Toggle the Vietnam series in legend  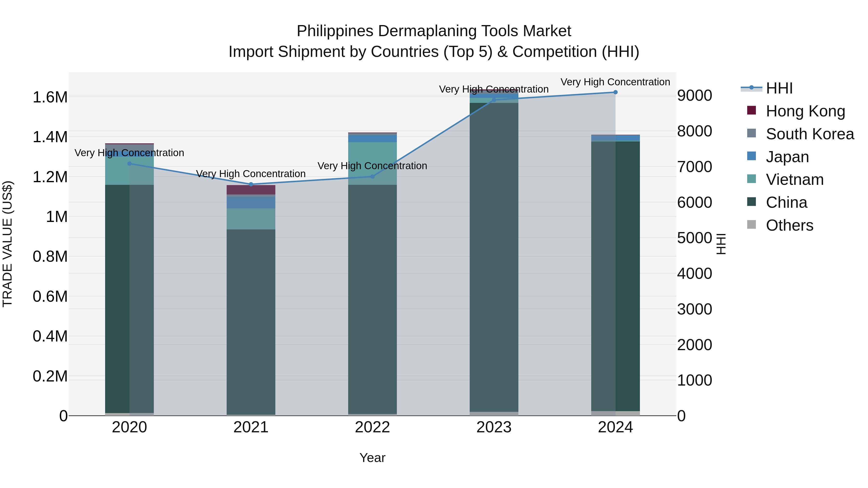(785, 179)
